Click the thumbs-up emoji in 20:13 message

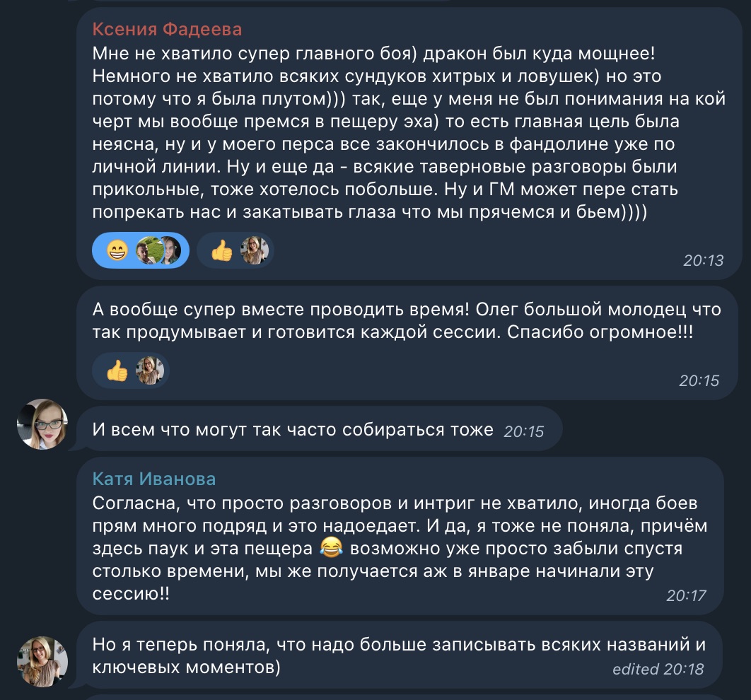(x=221, y=250)
